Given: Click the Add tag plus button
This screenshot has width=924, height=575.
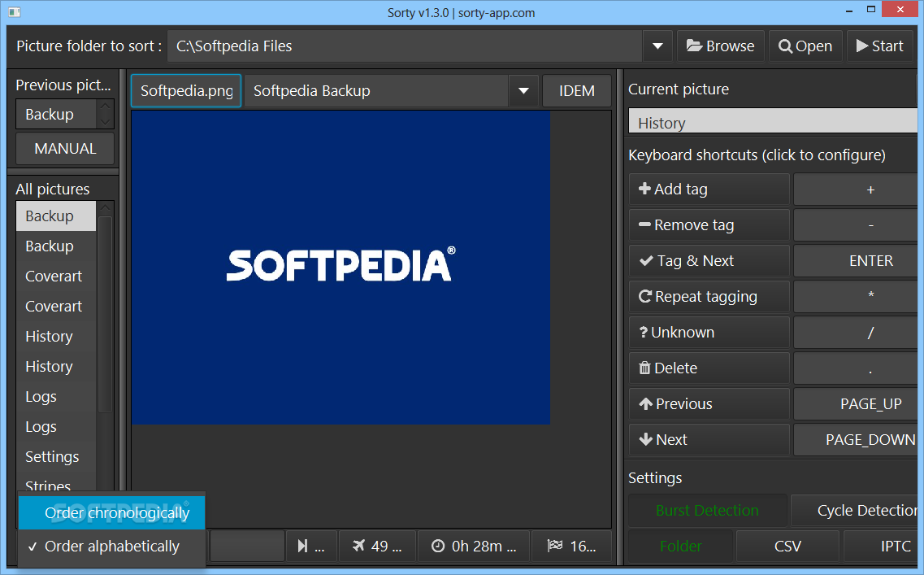Looking at the screenshot, I should pos(709,189).
